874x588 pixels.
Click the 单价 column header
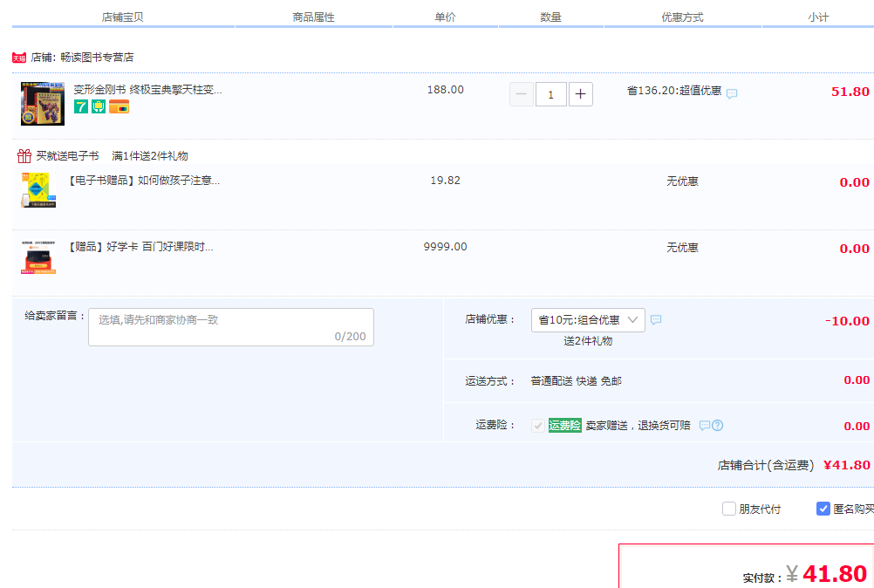(x=445, y=17)
